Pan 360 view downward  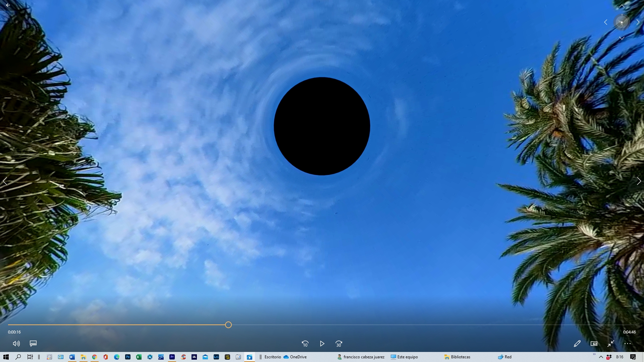tap(622, 38)
